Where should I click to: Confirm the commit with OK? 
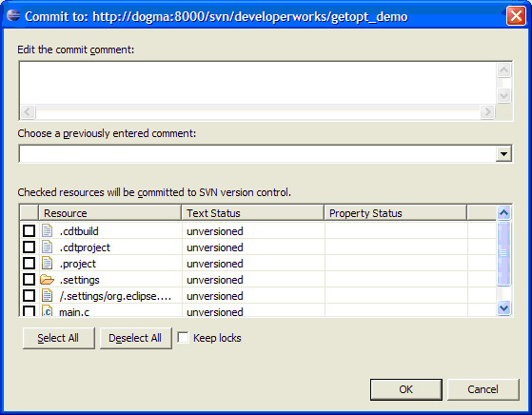coord(406,389)
